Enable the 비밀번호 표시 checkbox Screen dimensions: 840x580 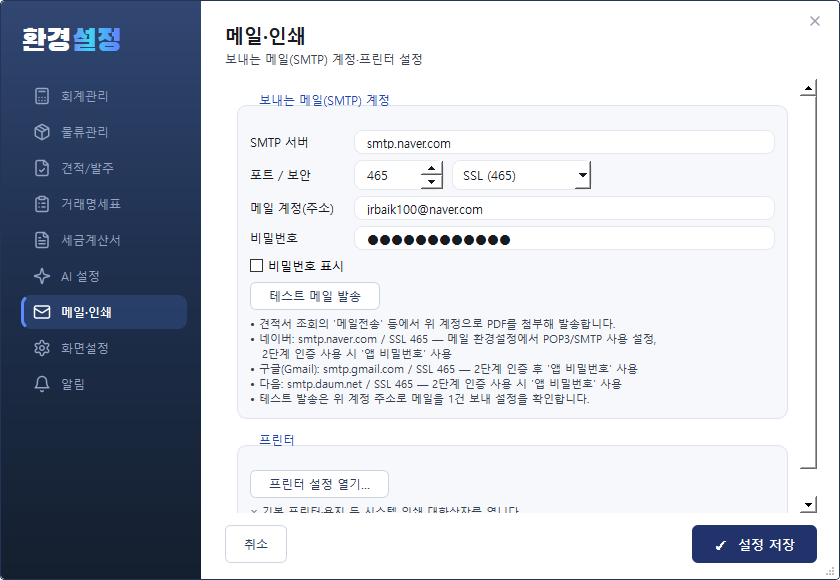(257, 266)
